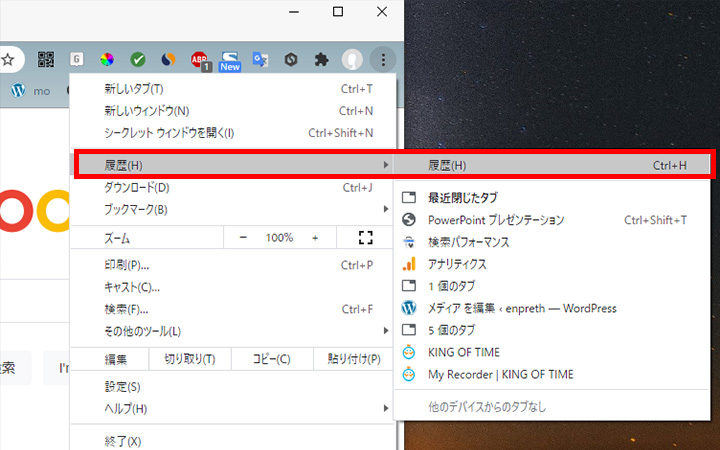Screen dimensions: 720x450
Task: Open Google Translate extension icon
Action: coord(260,59)
